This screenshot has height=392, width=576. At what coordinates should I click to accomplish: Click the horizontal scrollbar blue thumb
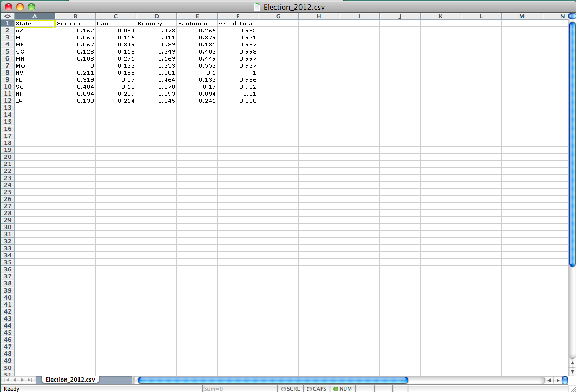pos(273,380)
